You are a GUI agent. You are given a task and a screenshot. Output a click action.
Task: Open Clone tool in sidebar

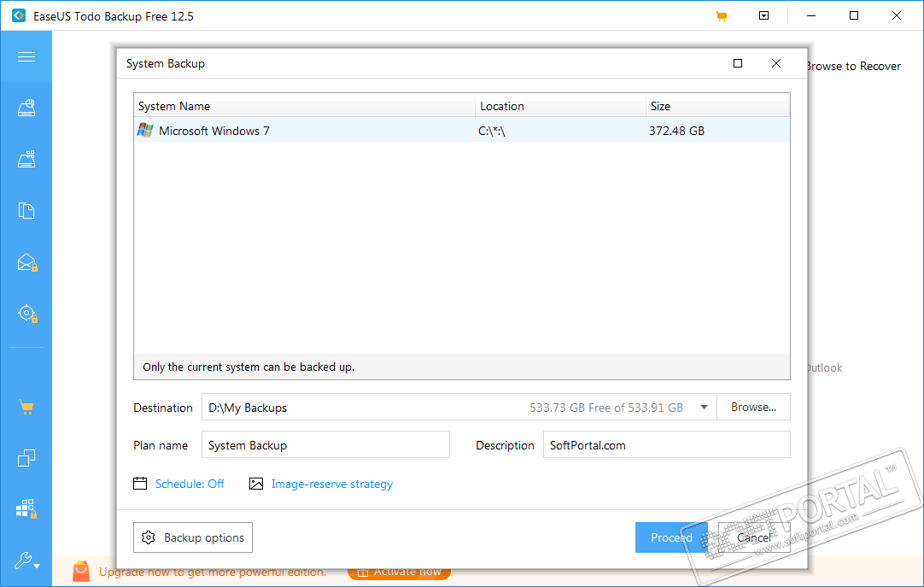point(26,458)
